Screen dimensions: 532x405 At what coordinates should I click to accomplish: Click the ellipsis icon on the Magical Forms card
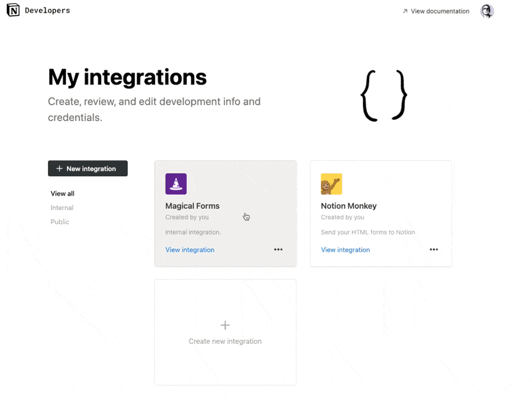(278, 249)
